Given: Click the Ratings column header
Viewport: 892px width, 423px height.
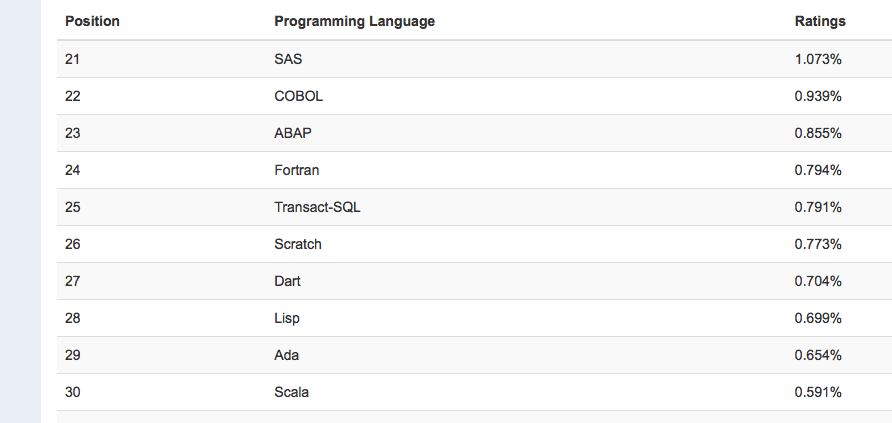Looking at the screenshot, I should pos(820,21).
